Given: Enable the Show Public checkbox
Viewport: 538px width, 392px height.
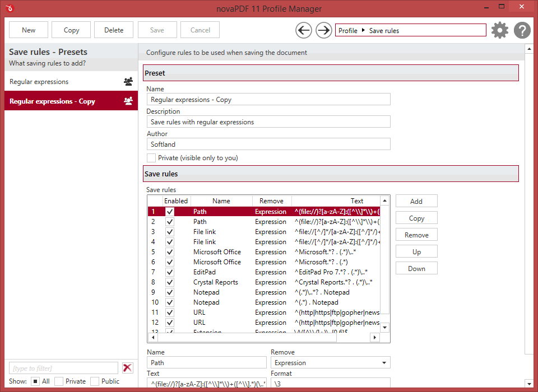Looking at the screenshot, I should [95, 381].
